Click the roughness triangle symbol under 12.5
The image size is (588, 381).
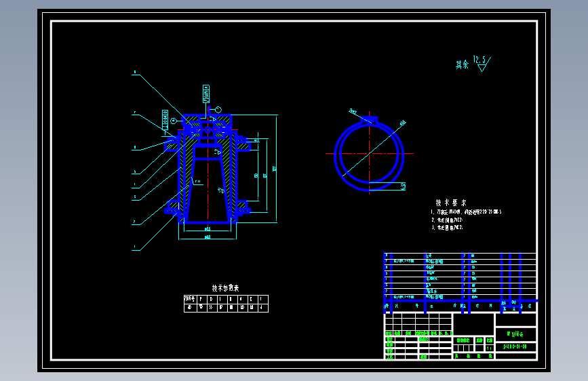482,68
